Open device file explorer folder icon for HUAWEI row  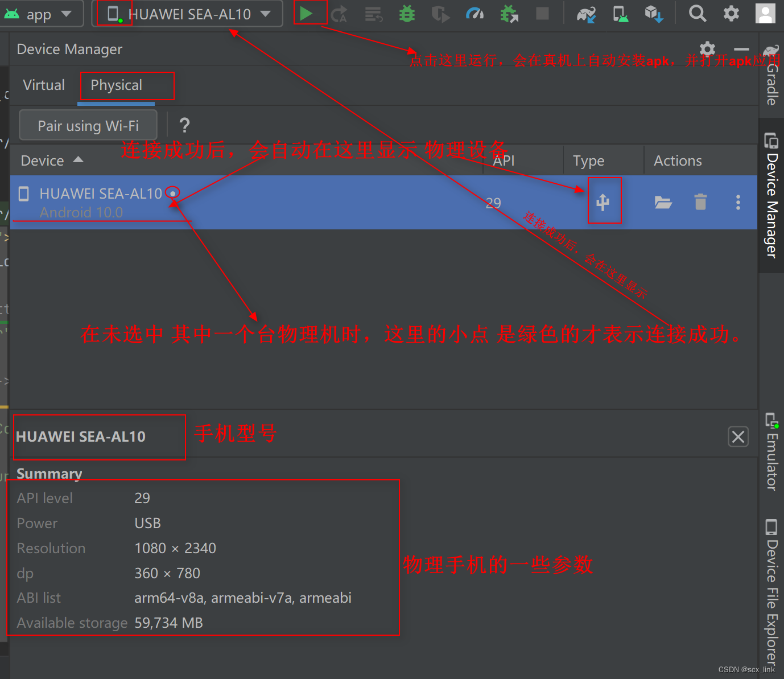(663, 202)
